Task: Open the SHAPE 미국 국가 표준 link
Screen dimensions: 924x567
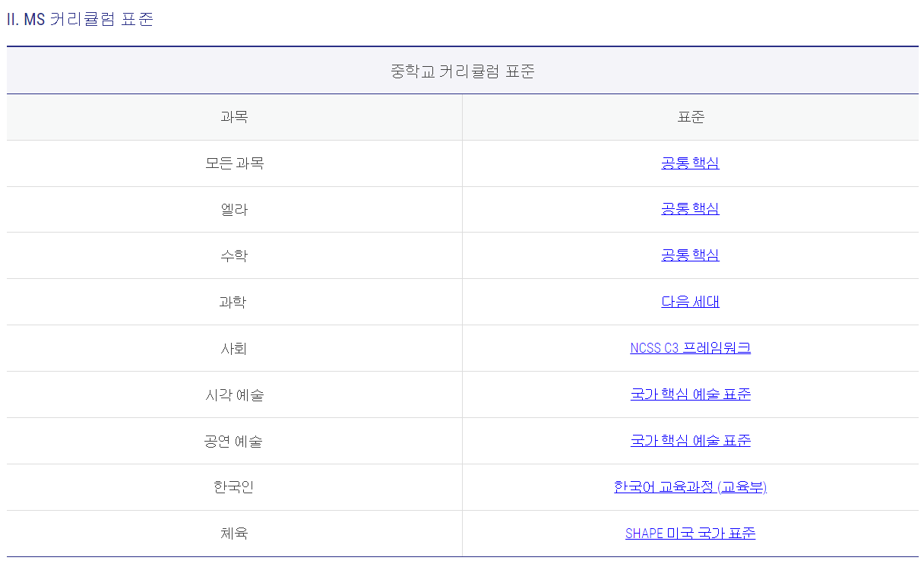Action: click(x=690, y=534)
